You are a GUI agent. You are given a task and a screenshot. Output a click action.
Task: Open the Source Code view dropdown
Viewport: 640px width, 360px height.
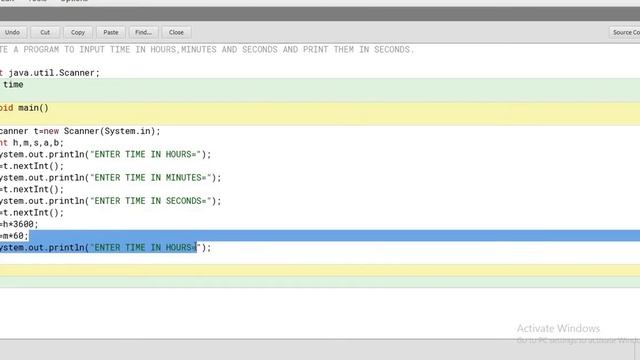click(625, 32)
